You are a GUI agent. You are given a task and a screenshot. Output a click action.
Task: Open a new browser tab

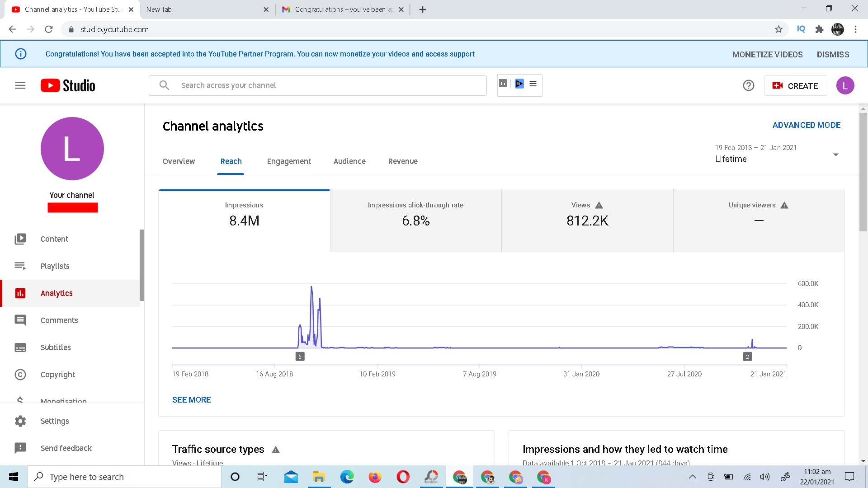[423, 9]
